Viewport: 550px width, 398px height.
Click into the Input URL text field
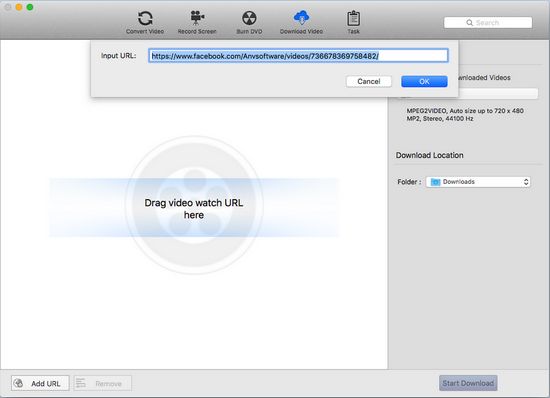(x=298, y=56)
